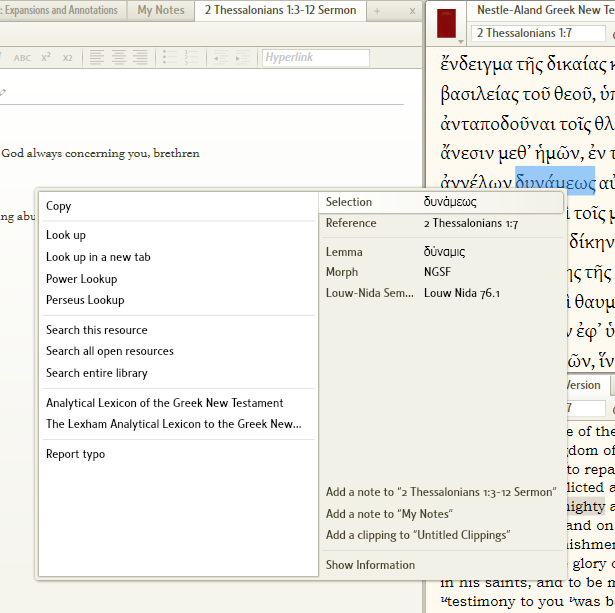Decrease indent of text
Screen dimensions: 615x613
point(221,57)
